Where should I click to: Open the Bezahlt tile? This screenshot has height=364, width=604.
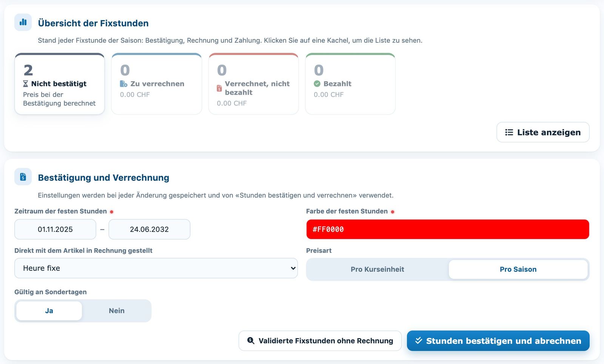(350, 84)
